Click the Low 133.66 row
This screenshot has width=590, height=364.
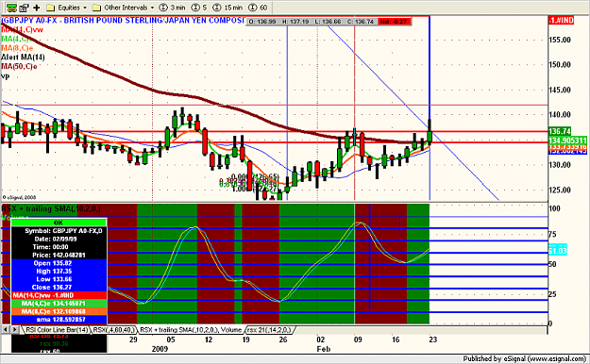click(x=59, y=279)
